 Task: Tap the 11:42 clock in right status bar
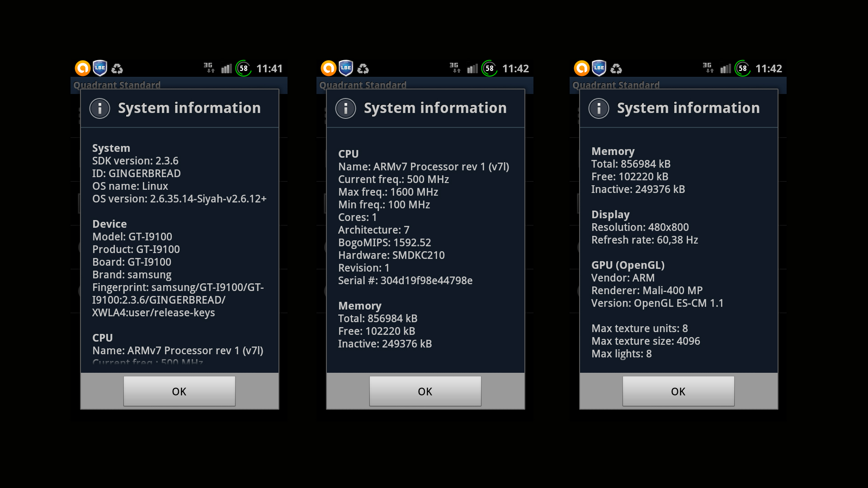pos(769,69)
